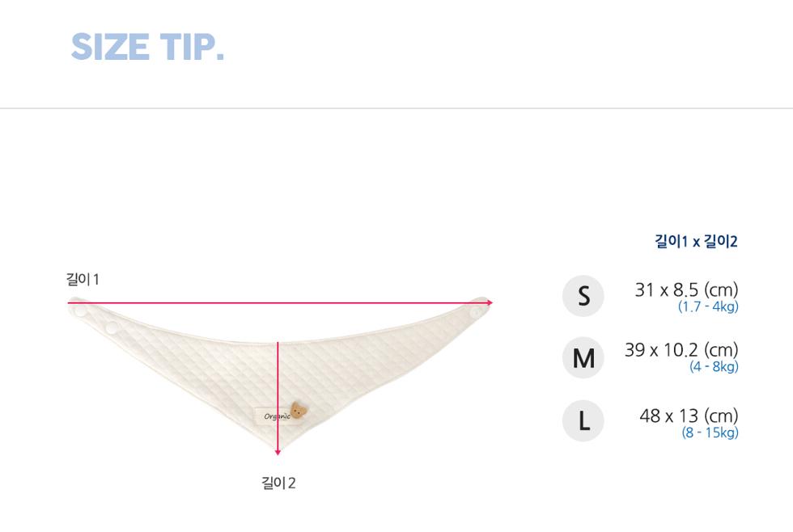Click the (8 - 15kg) weight range
The width and height of the screenshot is (793, 532).
(710, 433)
